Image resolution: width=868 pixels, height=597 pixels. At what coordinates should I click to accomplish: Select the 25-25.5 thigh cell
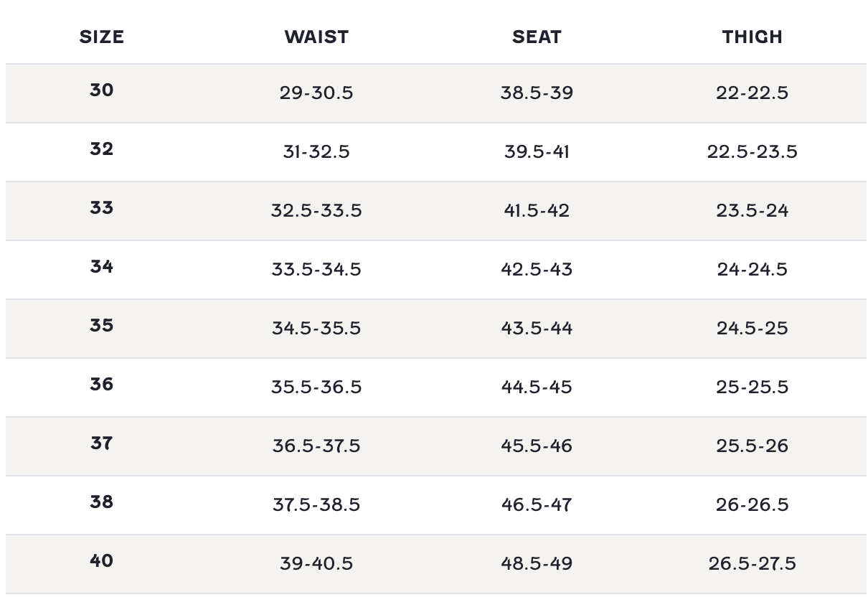752,387
